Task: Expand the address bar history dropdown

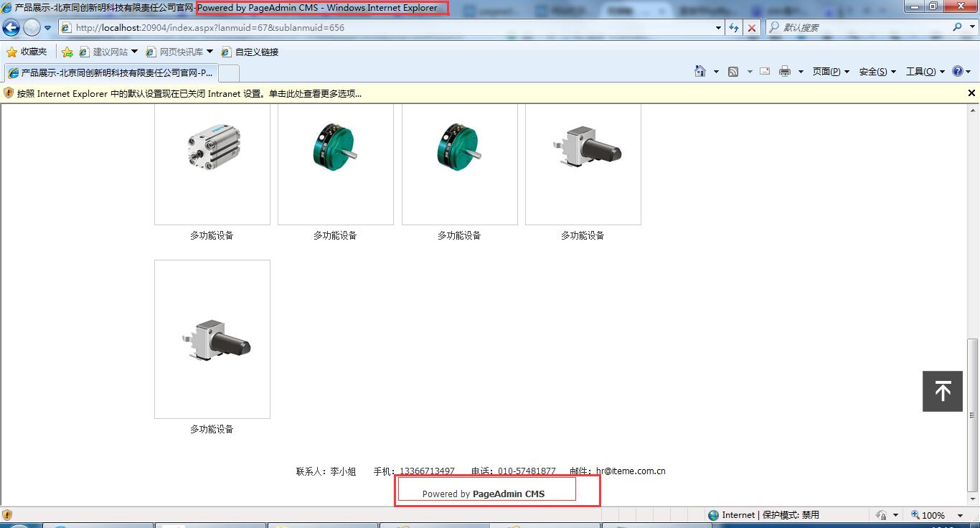Action: pos(719,28)
